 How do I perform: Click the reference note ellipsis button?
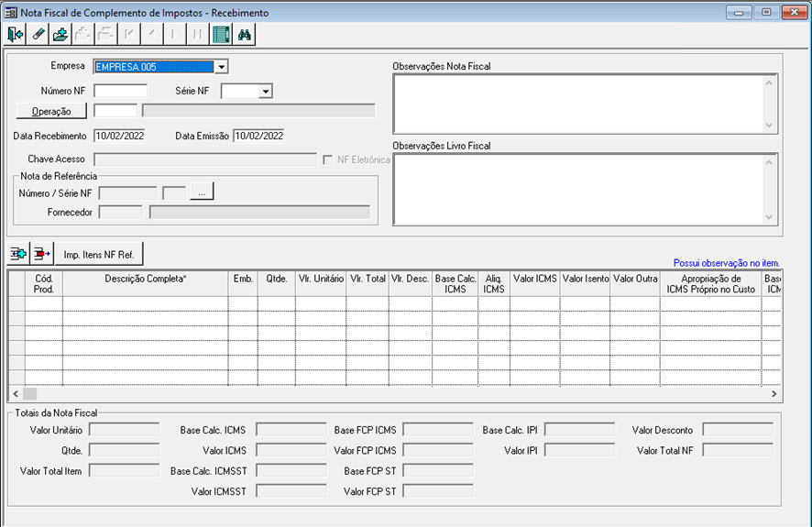point(202,192)
